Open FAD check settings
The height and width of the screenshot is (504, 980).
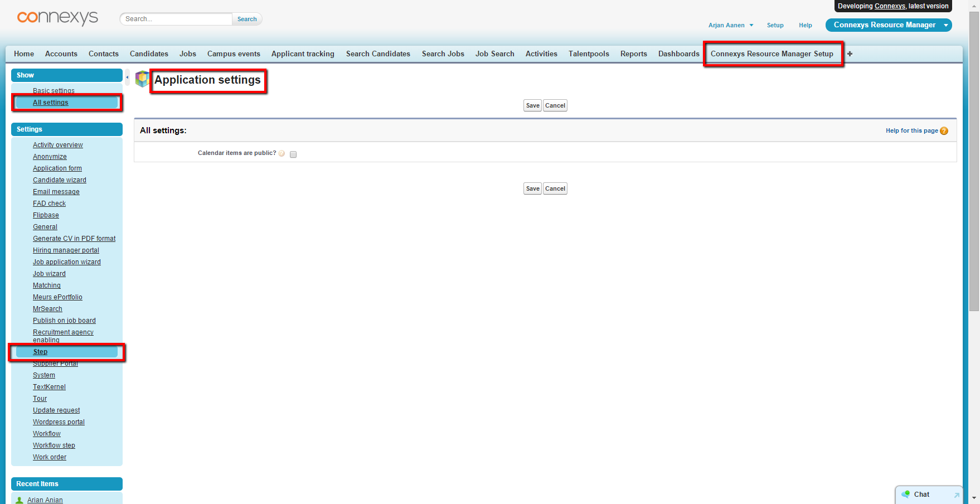[49, 203]
